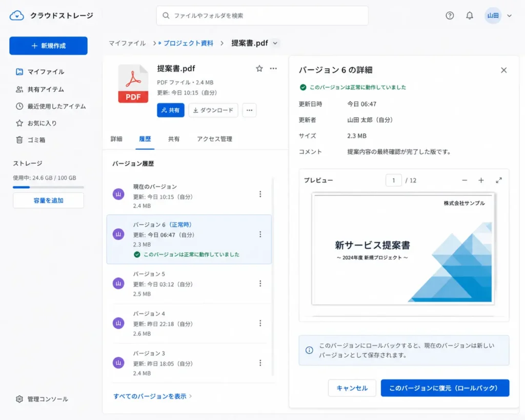525x420 pixels.
Task: Click green check icon in details panel
Action: tap(302, 87)
